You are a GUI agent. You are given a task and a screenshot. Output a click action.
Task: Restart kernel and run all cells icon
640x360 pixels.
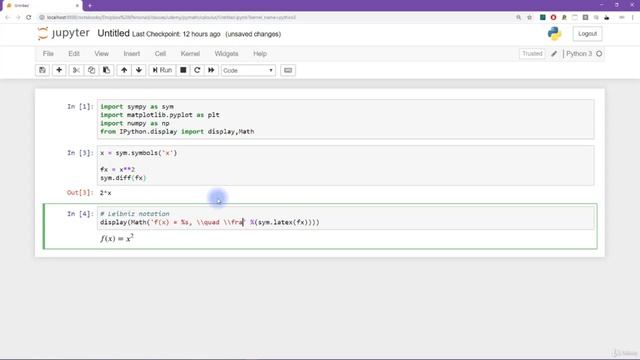coord(211,70)
